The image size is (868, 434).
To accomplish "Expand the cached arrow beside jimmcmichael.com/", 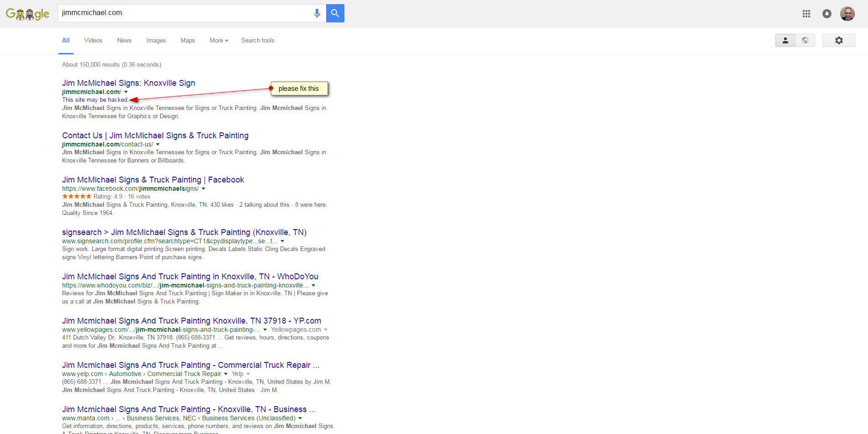I will 126,92.
